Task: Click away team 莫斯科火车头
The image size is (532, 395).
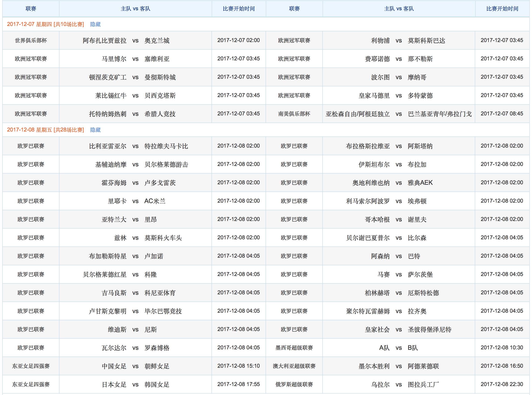Action: tap(163, 238)
